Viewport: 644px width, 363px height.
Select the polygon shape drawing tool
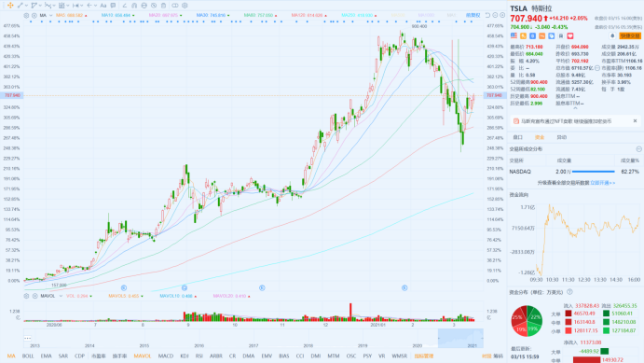pos(34,6)
